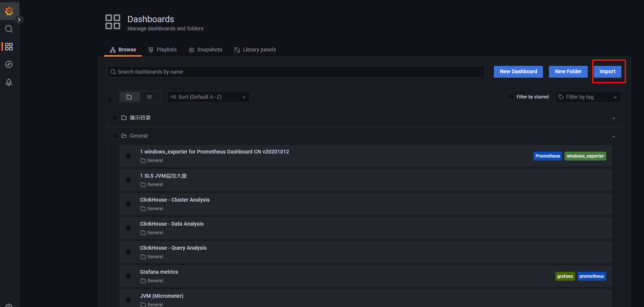This screenshot has width=644, height=307.
Task: Expand the 演示目录 folder chevron
Action: pyautogui.click(x=614, y=118)
